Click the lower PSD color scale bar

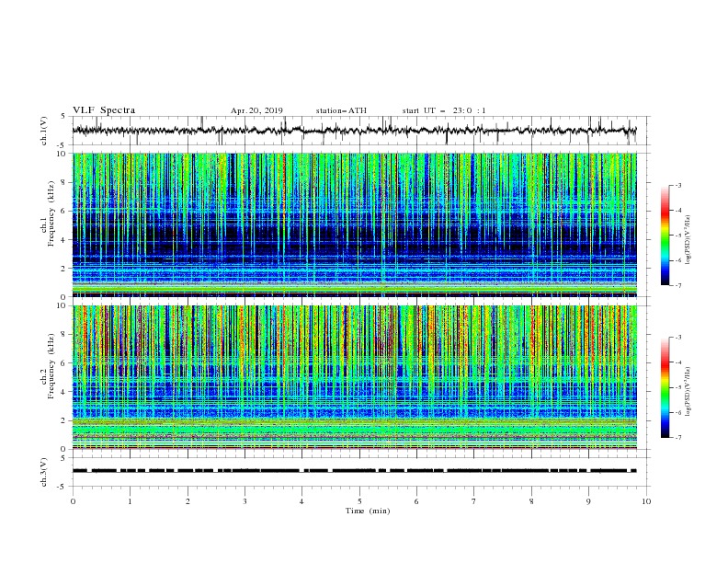click(x=665, y=387)
